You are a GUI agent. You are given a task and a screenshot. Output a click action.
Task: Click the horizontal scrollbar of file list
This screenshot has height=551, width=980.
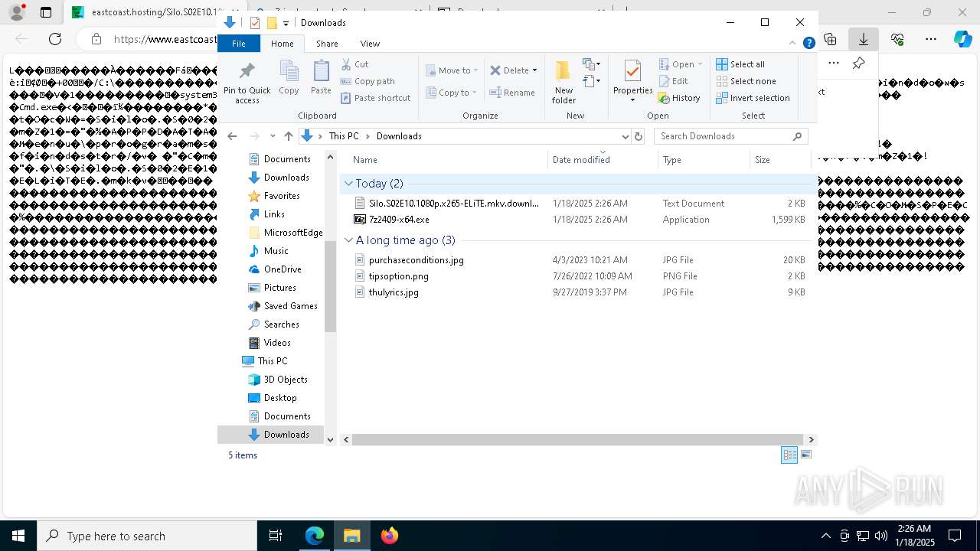coord(578,439)
